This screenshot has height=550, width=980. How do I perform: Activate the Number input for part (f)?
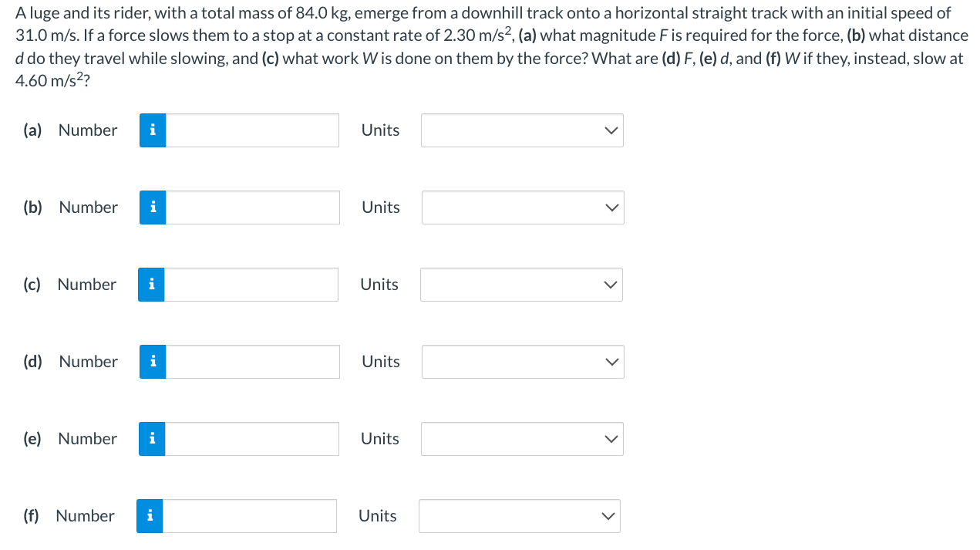pyautogui.click(x=250, y=516)
